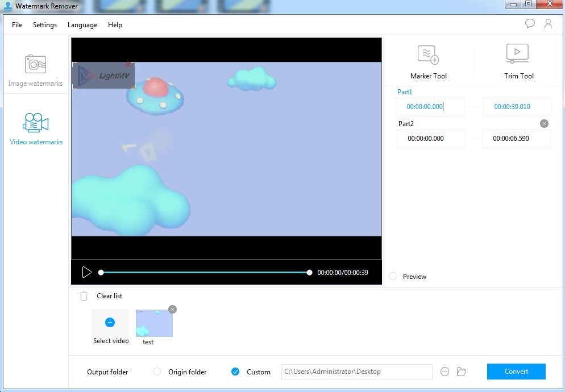This screenshot has height=392, width=565.
Task: Open output folder with folder icon
Action: pyautogui.click(x=462, y=372)
